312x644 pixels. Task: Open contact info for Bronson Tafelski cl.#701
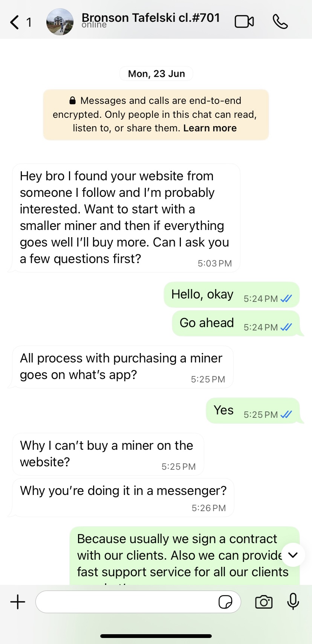151,20
